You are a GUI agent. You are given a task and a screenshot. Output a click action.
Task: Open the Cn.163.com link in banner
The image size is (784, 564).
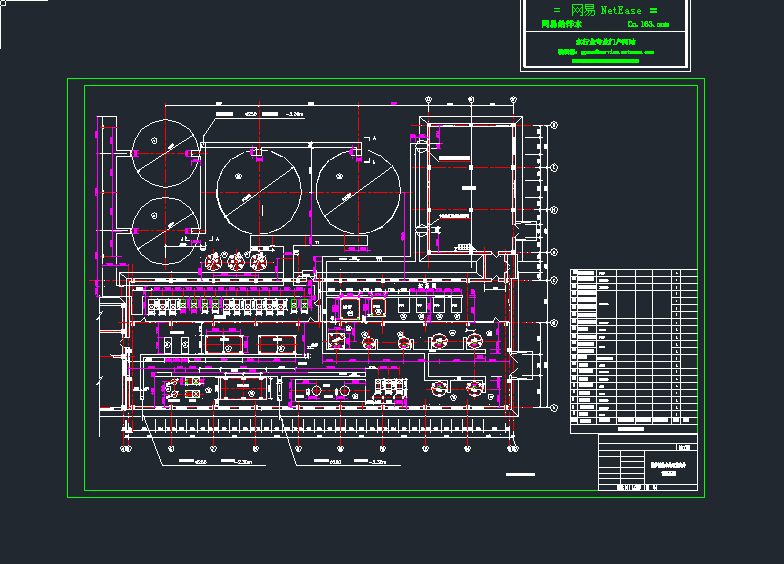pyautogui.click(x=648, y=23)
